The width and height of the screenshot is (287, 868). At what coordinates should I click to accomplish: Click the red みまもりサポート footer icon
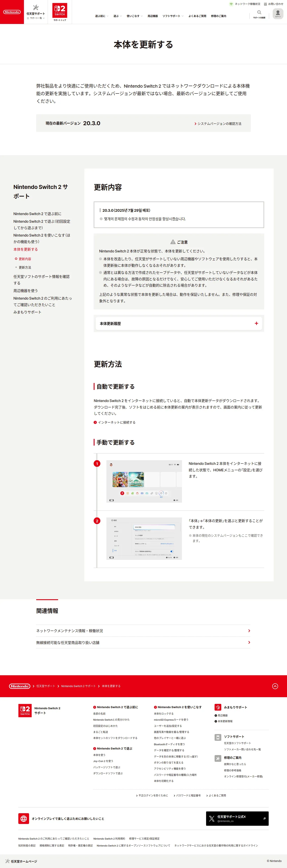218,707
